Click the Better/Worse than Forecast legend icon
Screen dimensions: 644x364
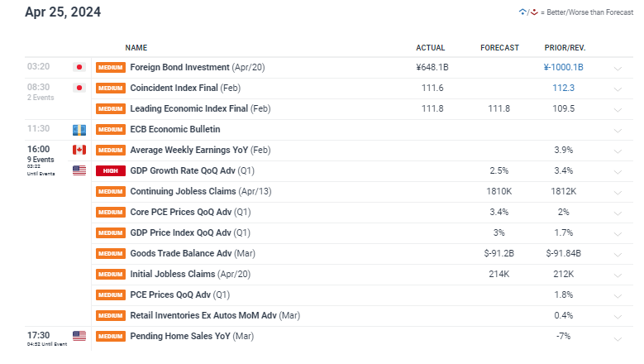point(528,12)
